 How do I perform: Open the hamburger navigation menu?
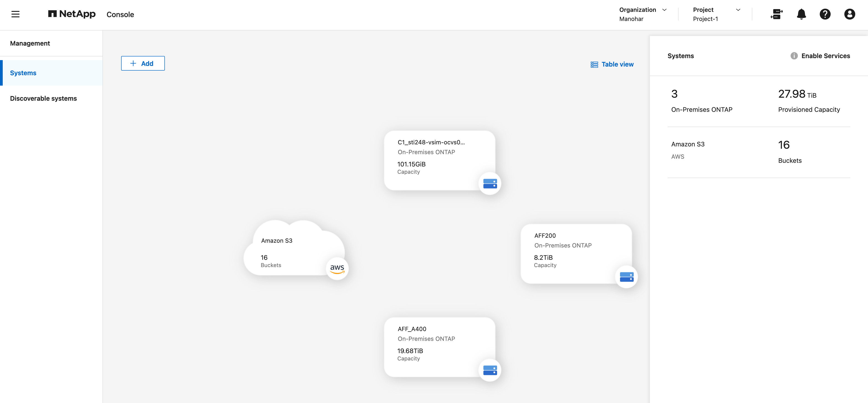tap(15, 14)
